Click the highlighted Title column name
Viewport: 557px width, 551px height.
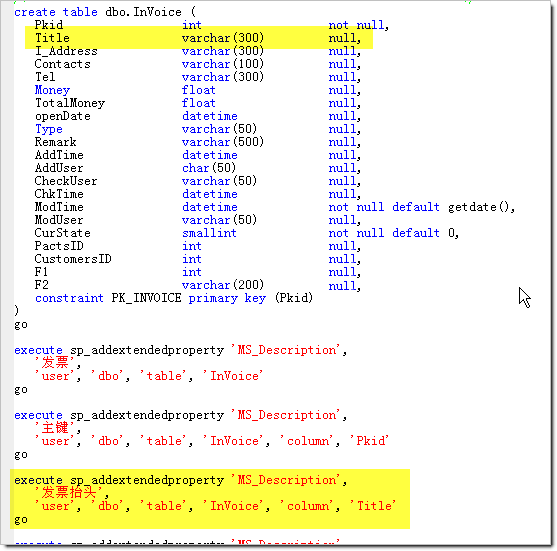(52, 38)
